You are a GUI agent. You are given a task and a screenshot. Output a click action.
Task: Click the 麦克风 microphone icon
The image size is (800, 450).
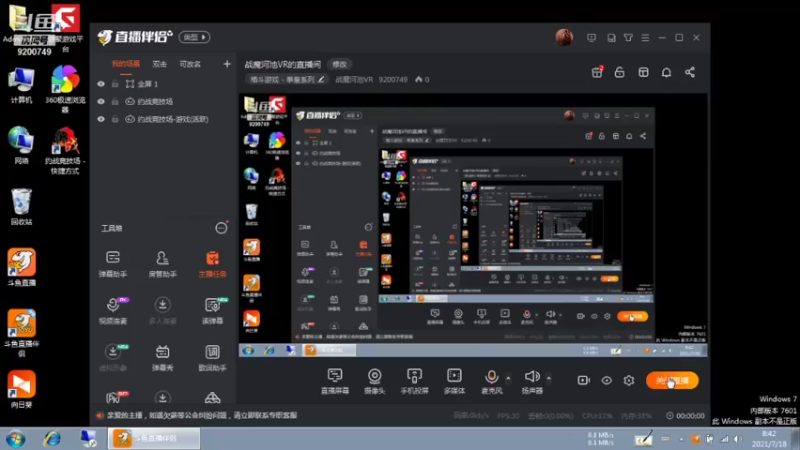click(x=491, y=377)
